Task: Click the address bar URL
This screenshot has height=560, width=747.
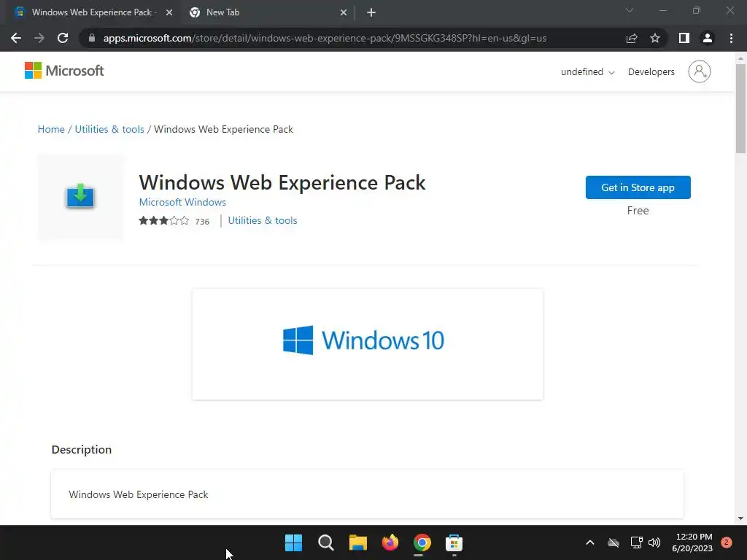Action: pos(325,38)
